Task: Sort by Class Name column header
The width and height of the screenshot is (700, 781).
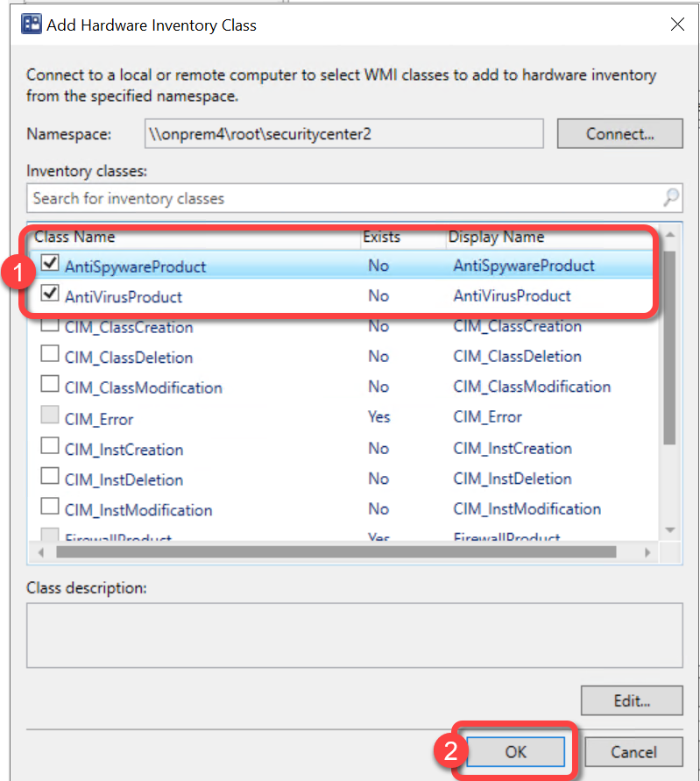Action: tap(75, 237)
